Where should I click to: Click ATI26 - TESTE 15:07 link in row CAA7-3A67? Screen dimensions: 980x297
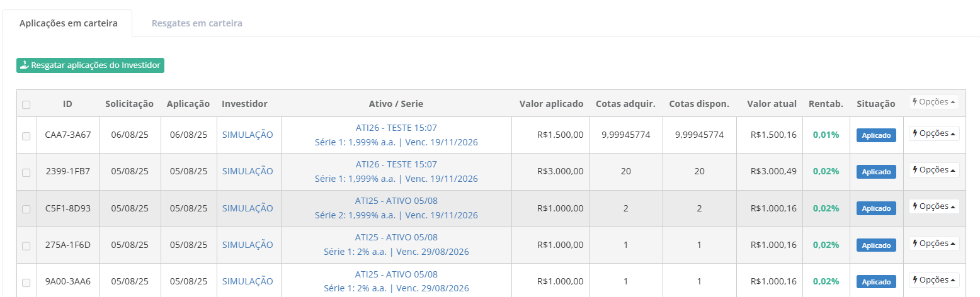396,128
